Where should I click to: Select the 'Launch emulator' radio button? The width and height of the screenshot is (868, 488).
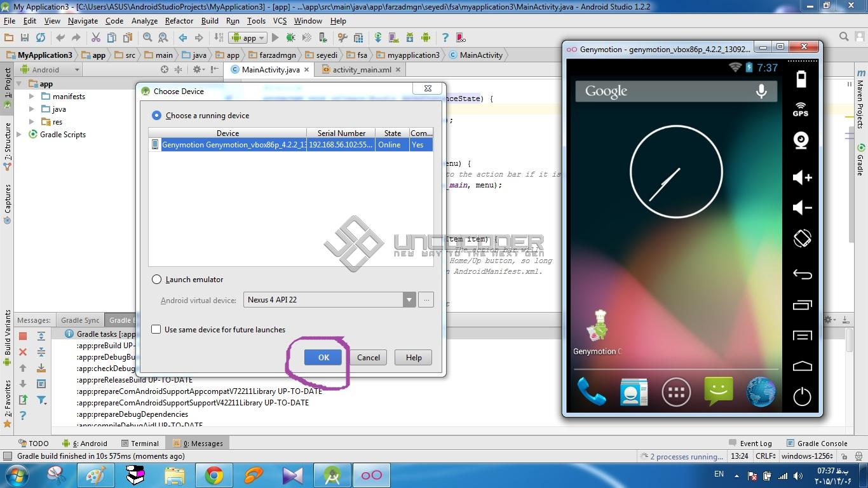156,280
